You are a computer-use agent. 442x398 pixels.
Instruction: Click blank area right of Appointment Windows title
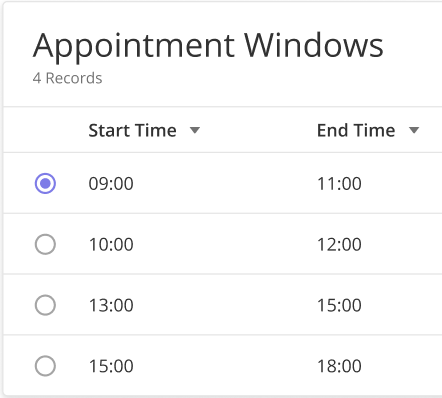[413, 46]
